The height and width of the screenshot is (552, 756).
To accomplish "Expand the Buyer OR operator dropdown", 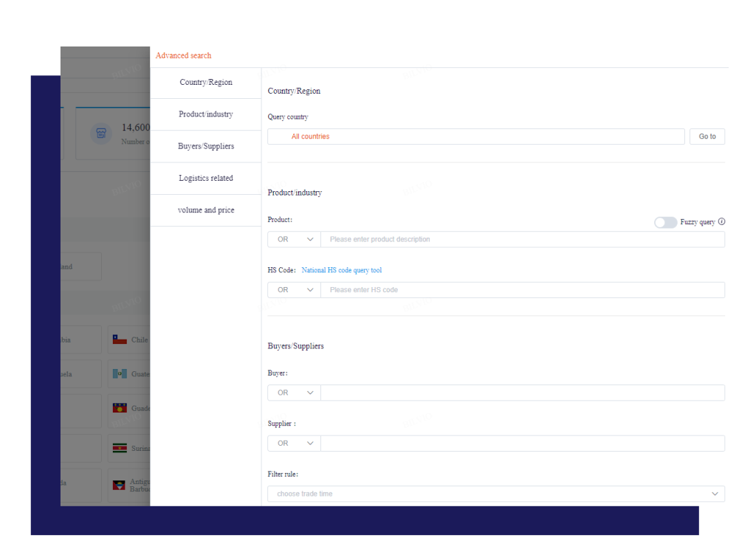I will [x=294, y=393].
